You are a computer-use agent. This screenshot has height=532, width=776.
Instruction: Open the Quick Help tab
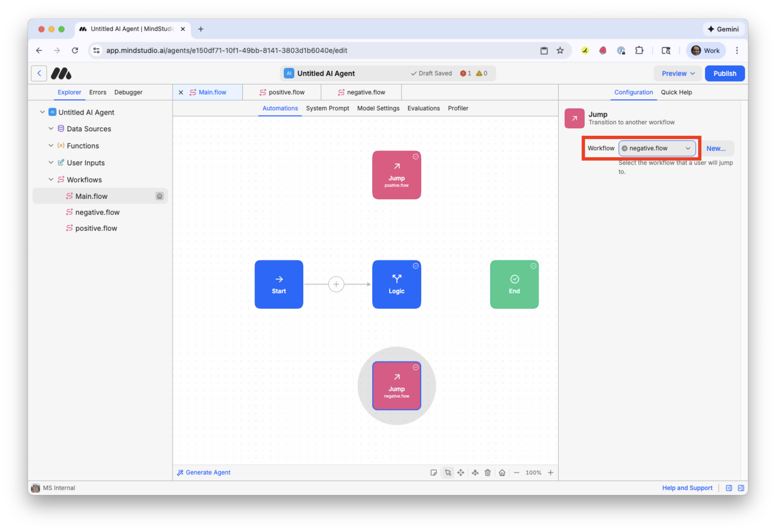(677, 92)
